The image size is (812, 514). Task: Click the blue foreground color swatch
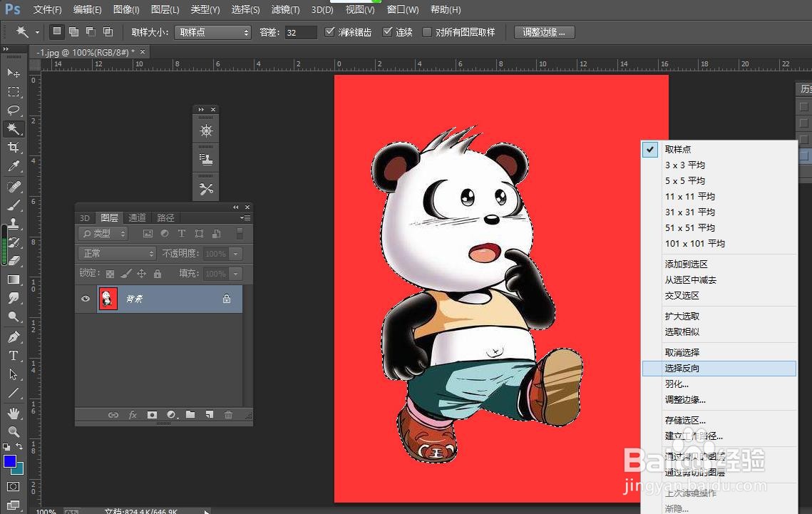click(9, 461)
